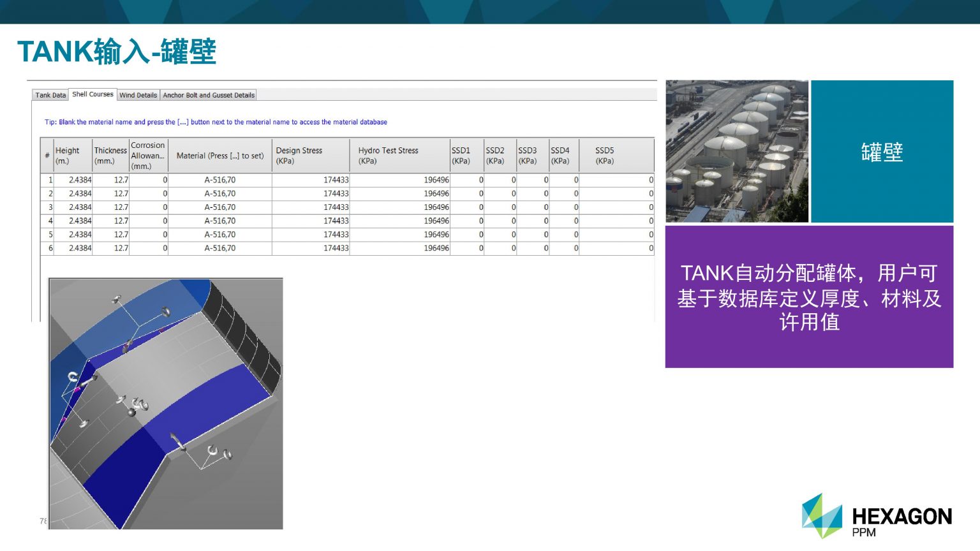Select Material cell in row 1
Screen dimensions: 980x551
(219, 180)
